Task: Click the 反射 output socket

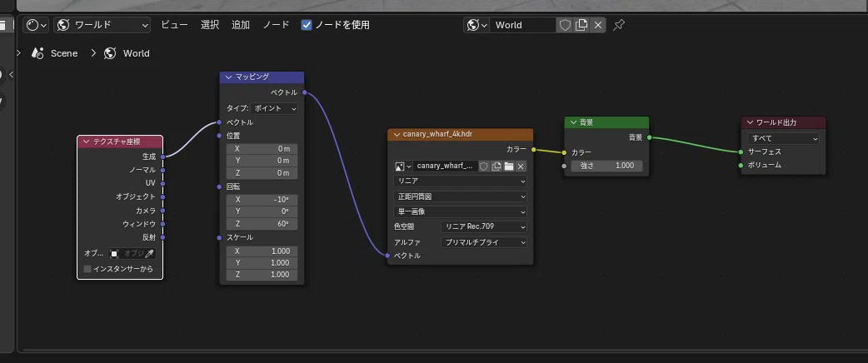Action: (162, 236)
